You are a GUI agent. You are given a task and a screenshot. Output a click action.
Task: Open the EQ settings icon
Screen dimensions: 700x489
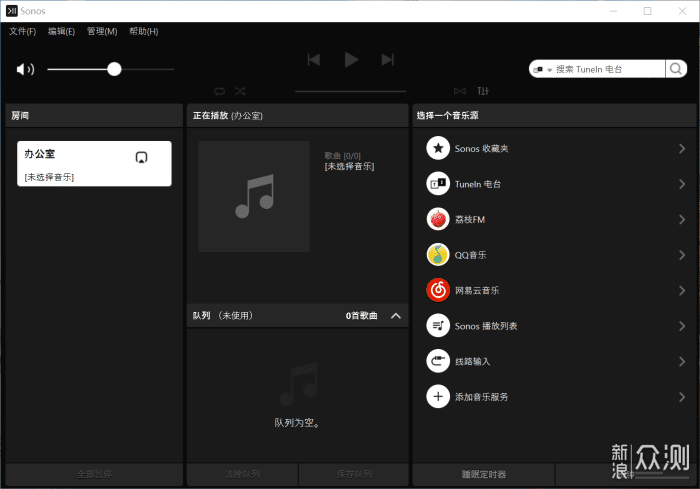(484, 91)
